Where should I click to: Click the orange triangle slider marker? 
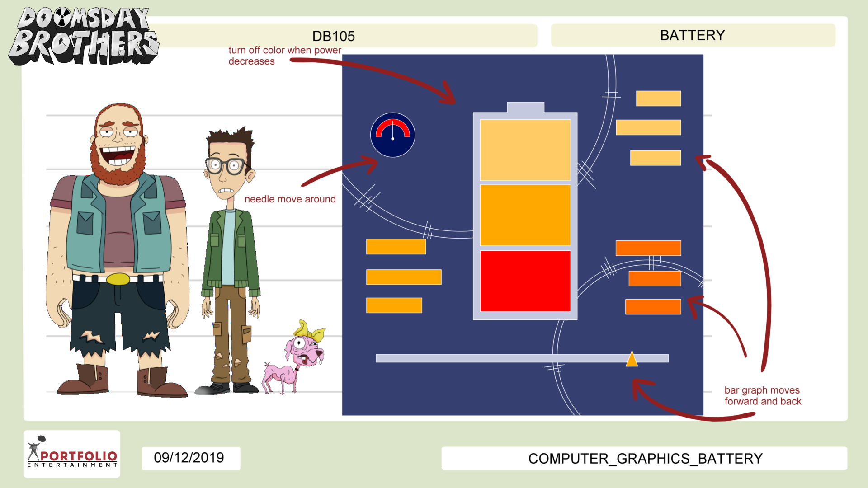[x=632, y=358]
